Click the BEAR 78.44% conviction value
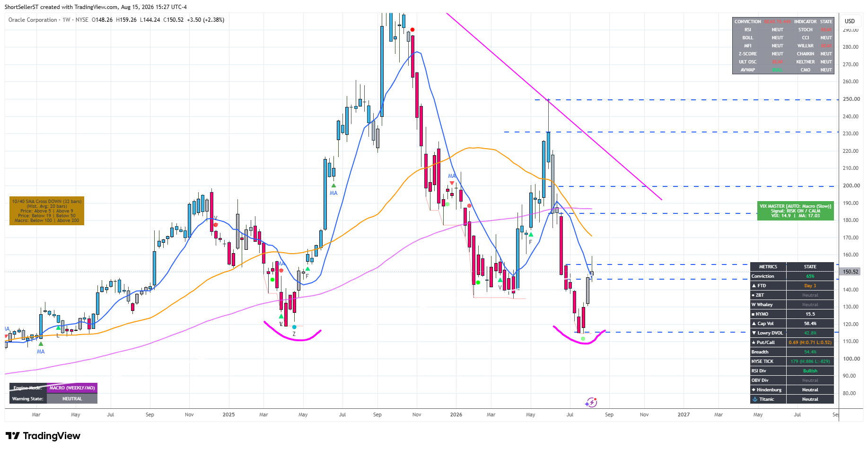Image resolution: width=868 pixels, height=450 pixels. click(778, 21)
